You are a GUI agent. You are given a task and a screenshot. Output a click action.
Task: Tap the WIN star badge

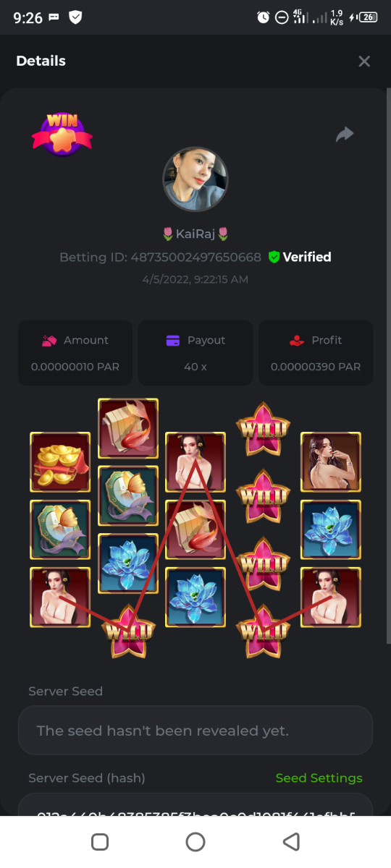pos(62,134)
